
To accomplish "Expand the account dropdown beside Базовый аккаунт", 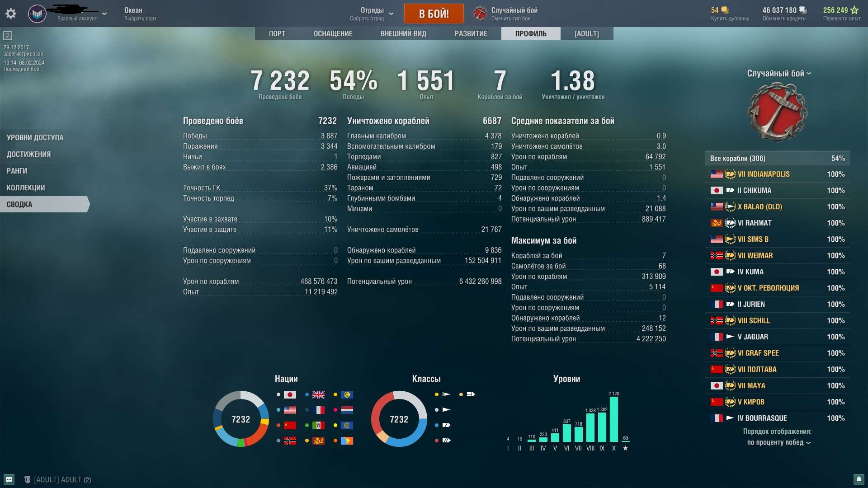I will coord(104,13).
